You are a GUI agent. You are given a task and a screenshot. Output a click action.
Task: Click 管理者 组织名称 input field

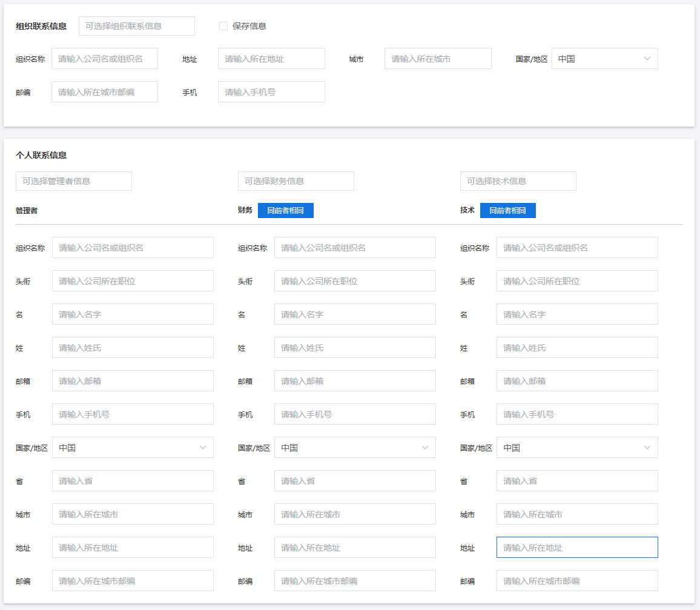[x=133, y=248]
